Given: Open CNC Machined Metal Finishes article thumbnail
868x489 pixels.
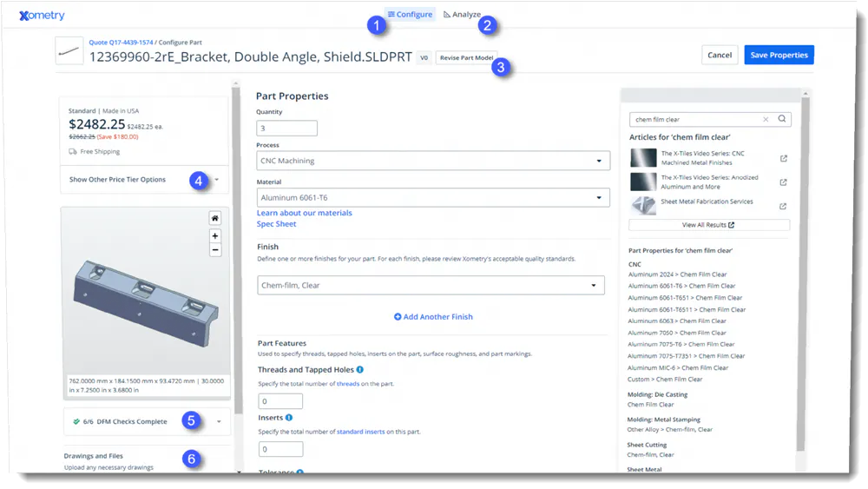Looking at the screenshot, I should click(643, 158).
